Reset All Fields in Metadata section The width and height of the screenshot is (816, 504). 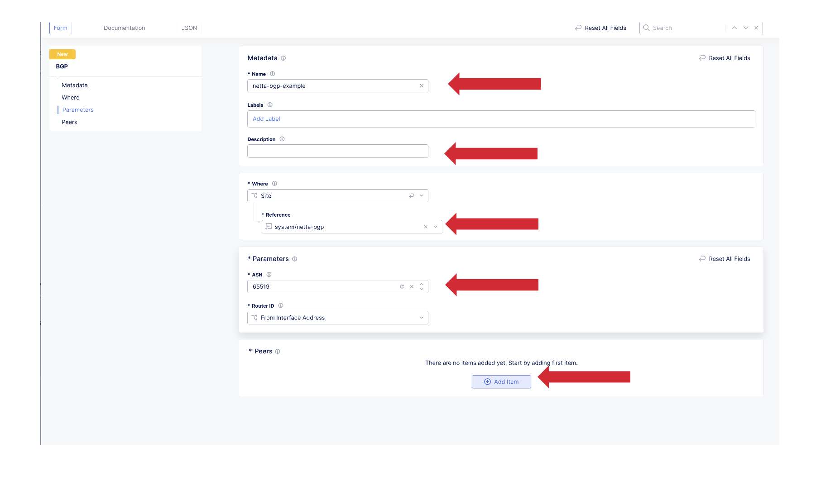[x=724, y=58]
